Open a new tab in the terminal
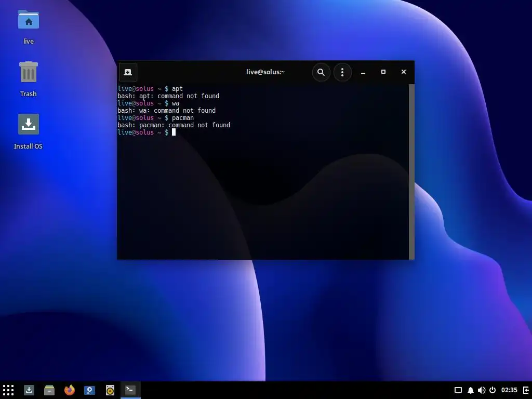 coord(128,72)
